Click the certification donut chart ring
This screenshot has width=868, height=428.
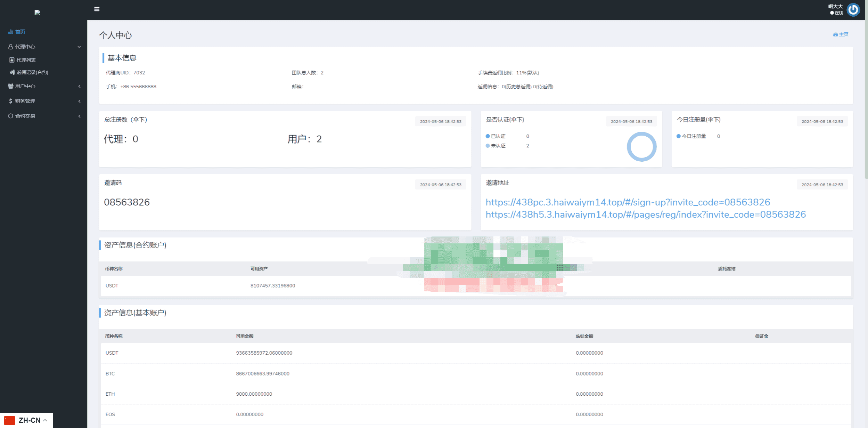[641, 133]
